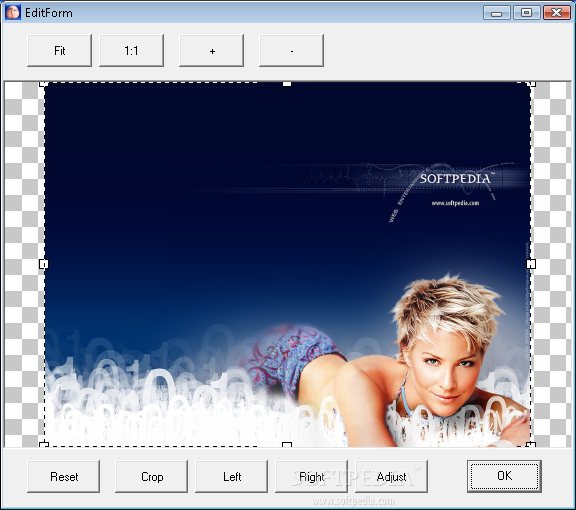
Task: Close the EditForm window
Action: pos(557,13)
